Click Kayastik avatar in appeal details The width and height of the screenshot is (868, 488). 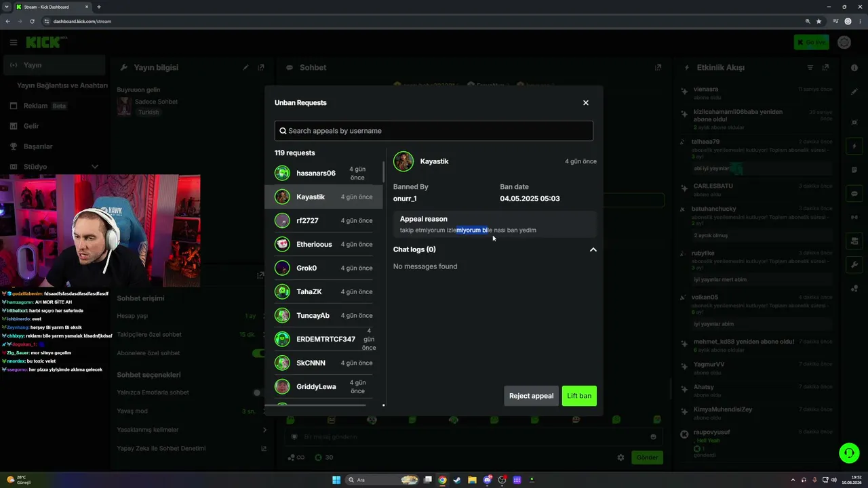[x=403, y=161]
